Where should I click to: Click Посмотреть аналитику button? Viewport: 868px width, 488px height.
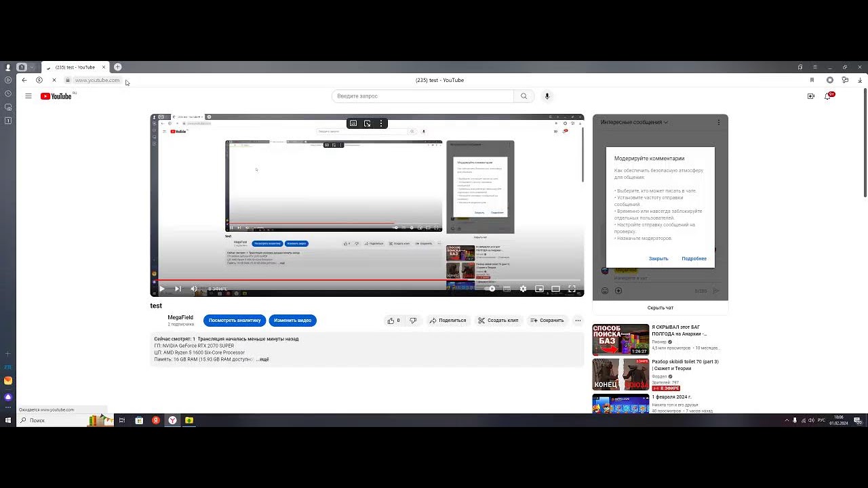tap(235, 321)
